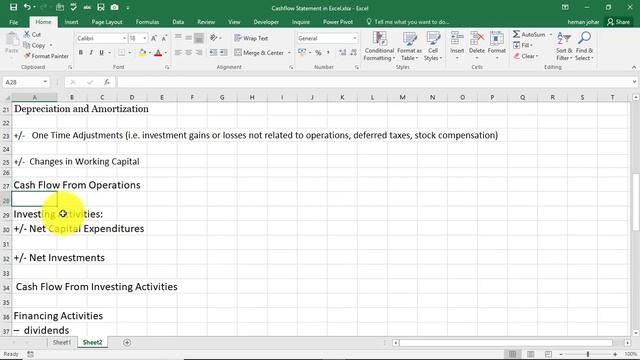Select cell with Cash Flow From Operations
This screenshot has width=640, height=360.
(34, 185)
